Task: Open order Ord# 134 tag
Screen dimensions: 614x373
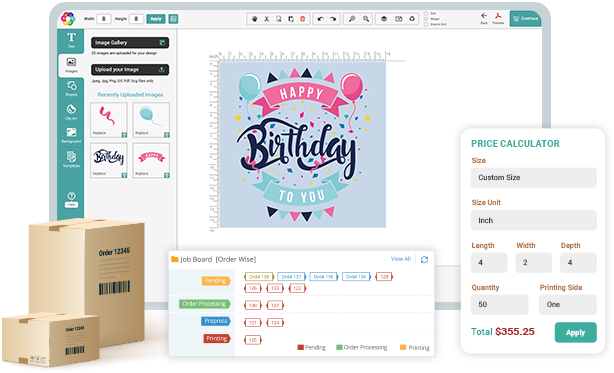Action: tap(356, 277)
